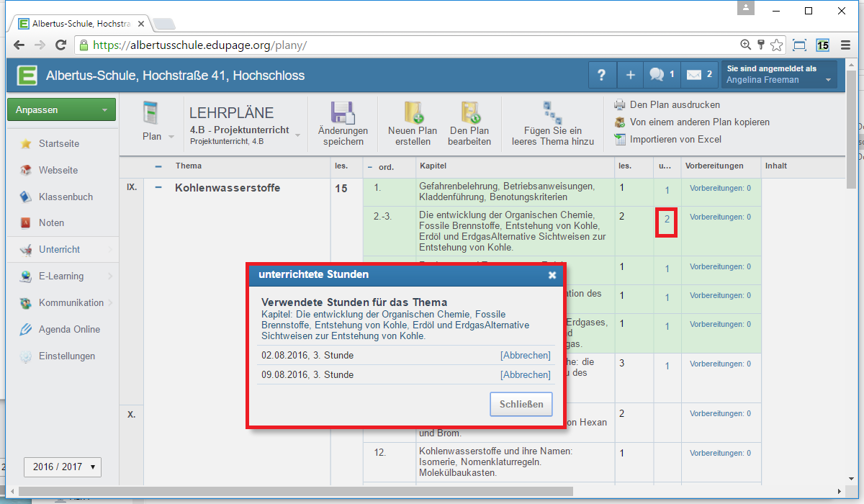Open Noten in the sidebar
Screen dimensions: 864x504
51,223
